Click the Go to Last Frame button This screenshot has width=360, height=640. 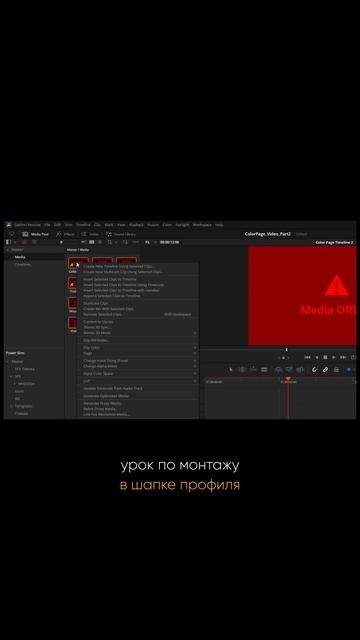tap(343, 358)
